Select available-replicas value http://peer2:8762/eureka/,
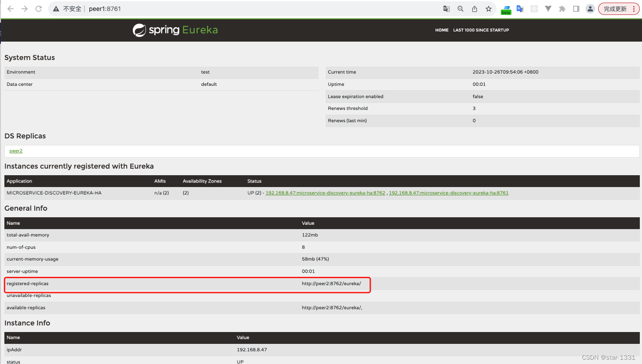642x364 pixels. [332, 308]
